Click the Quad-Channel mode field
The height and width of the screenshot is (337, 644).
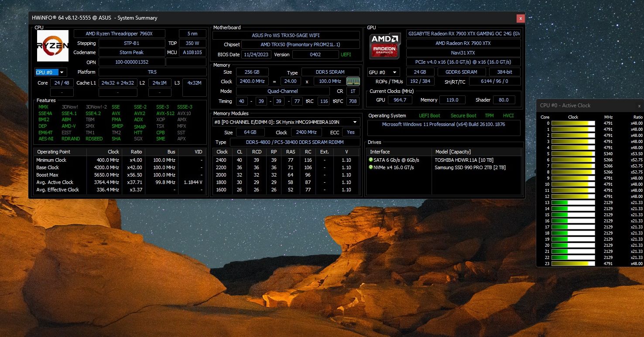click(x=283, y=91)
